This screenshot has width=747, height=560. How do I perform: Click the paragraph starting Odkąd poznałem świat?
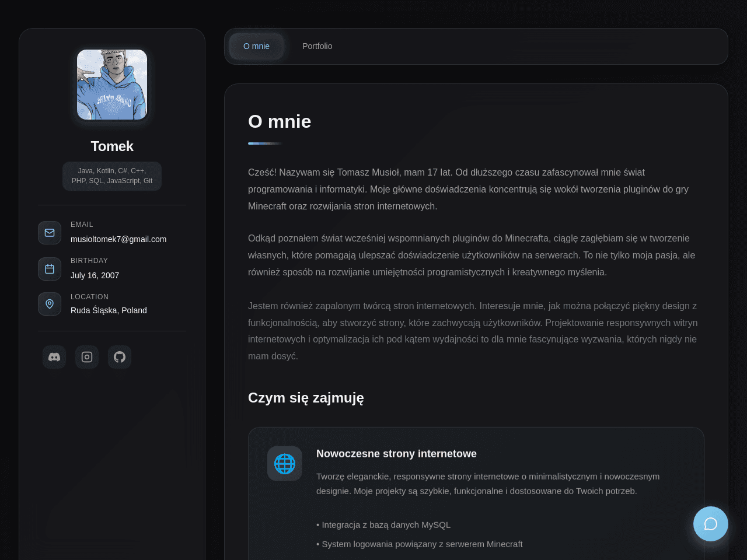pyautogui.click(x=472, y=256)
